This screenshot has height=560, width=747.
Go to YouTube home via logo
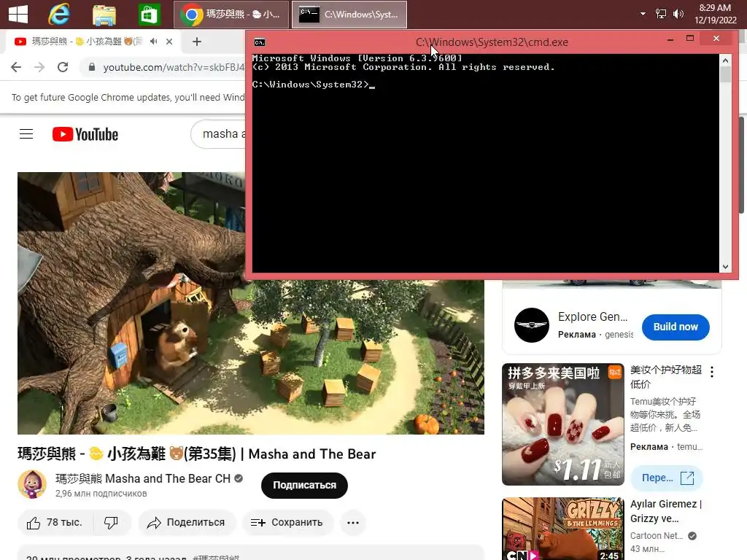click(x=85, y=134)
